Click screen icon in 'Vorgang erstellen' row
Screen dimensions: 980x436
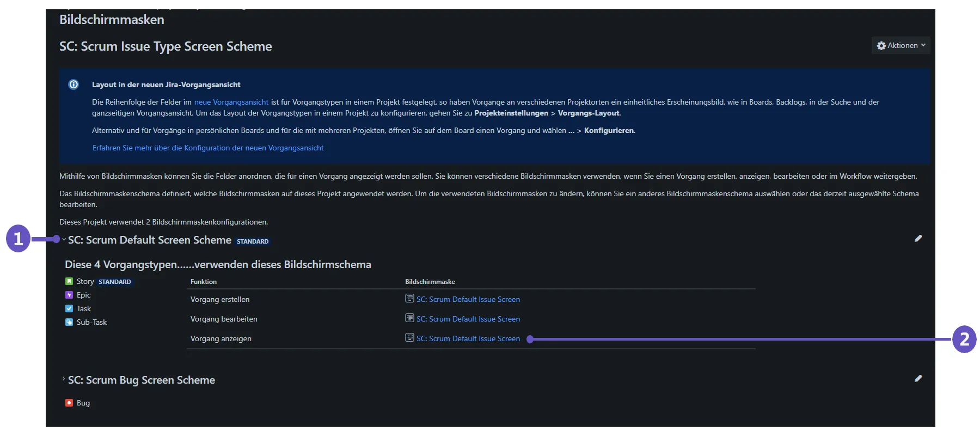pyautogui.click(x=409, y=298)
